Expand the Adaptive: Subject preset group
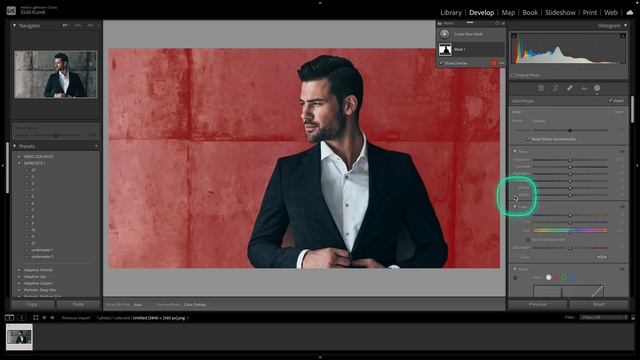640x360 pixels. 19,283
